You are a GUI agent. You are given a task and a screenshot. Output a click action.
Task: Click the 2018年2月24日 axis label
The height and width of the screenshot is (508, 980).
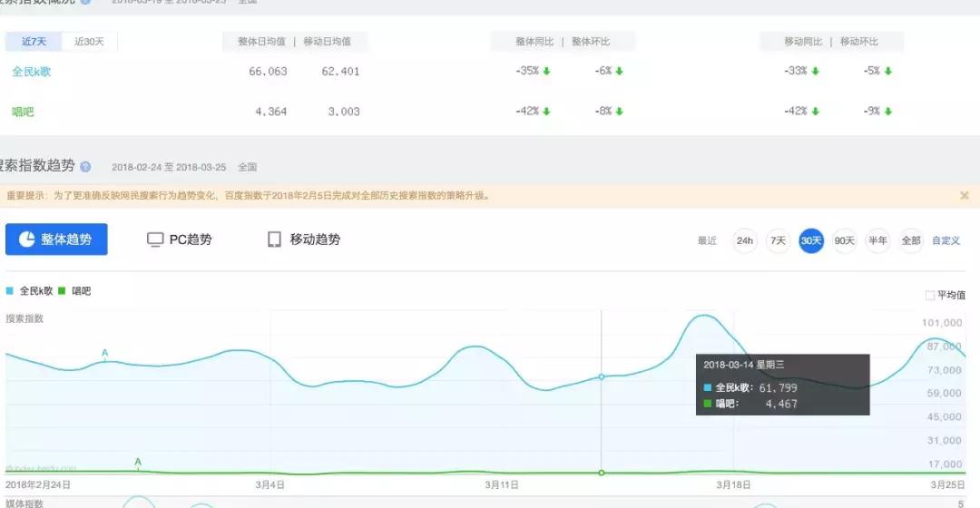[x=38, y=485]
